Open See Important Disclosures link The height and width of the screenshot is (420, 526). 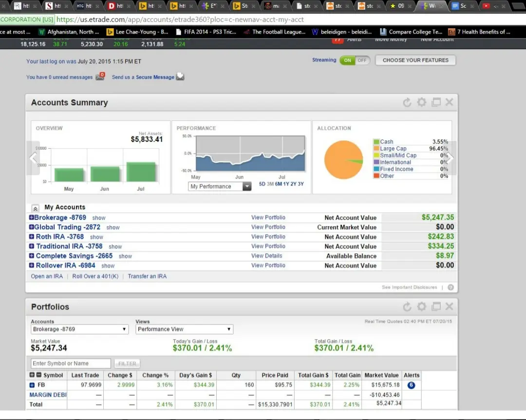pyautogui.click(x=409, y=287)
